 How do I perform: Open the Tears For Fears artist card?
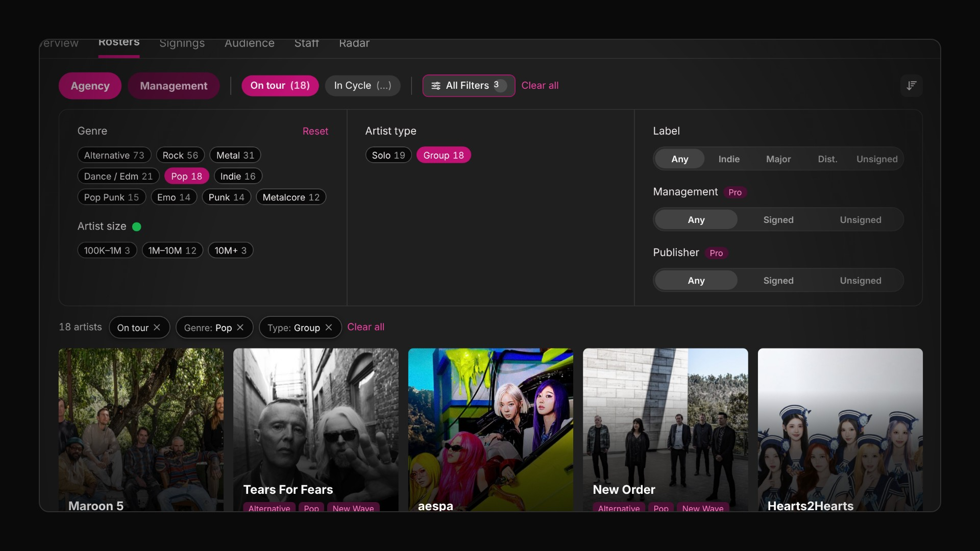[316, 430]
